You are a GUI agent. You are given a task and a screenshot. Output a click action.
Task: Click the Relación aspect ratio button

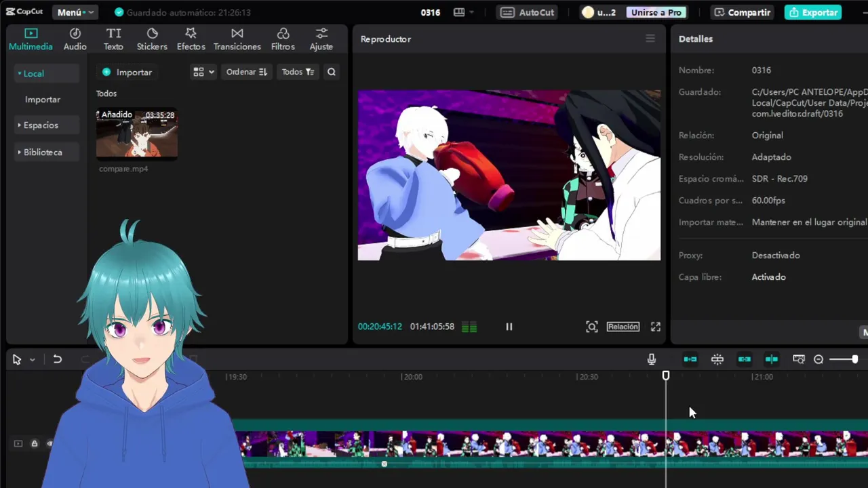(x=623, y=327)
